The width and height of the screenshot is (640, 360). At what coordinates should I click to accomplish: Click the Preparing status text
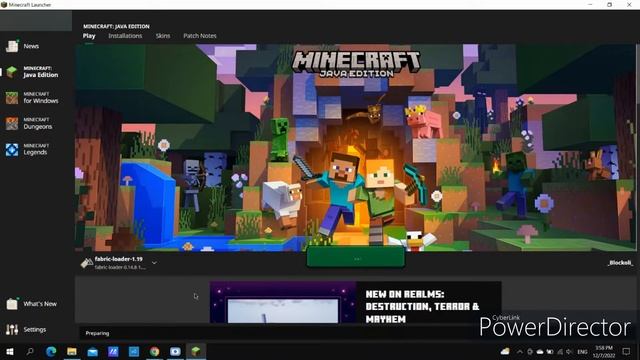tap(97, 333)
